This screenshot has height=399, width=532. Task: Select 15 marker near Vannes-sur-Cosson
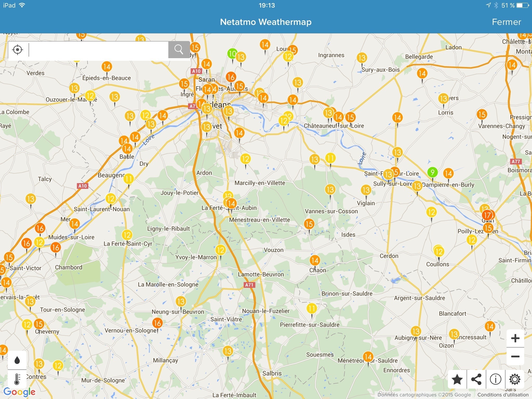click(309, 224)
